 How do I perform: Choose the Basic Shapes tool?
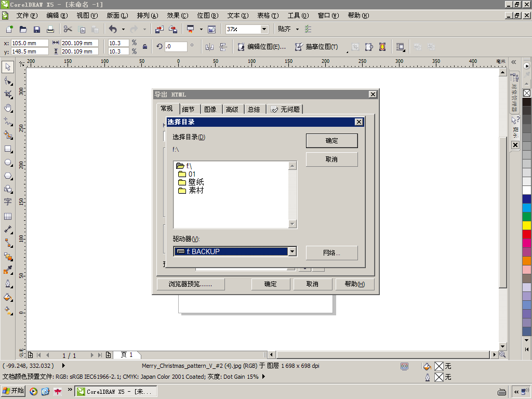tap(8, 189)
